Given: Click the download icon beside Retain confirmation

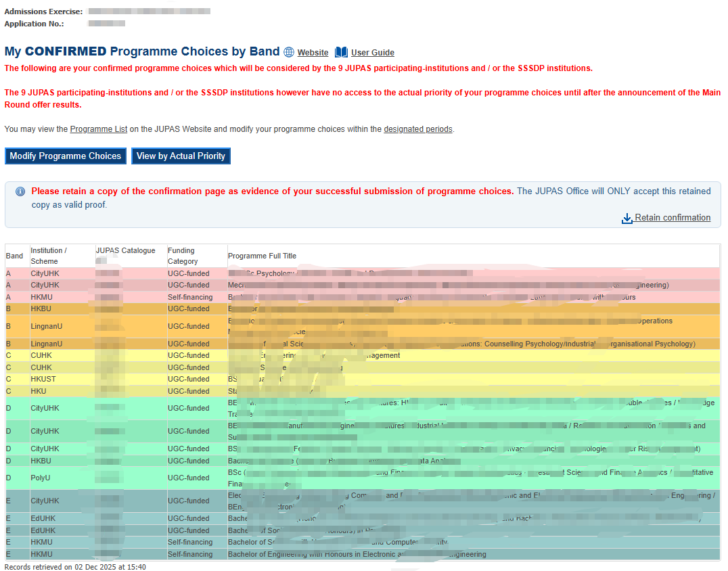Looking at the screenshot, I should pyautogui.click(x=627, y=218).
